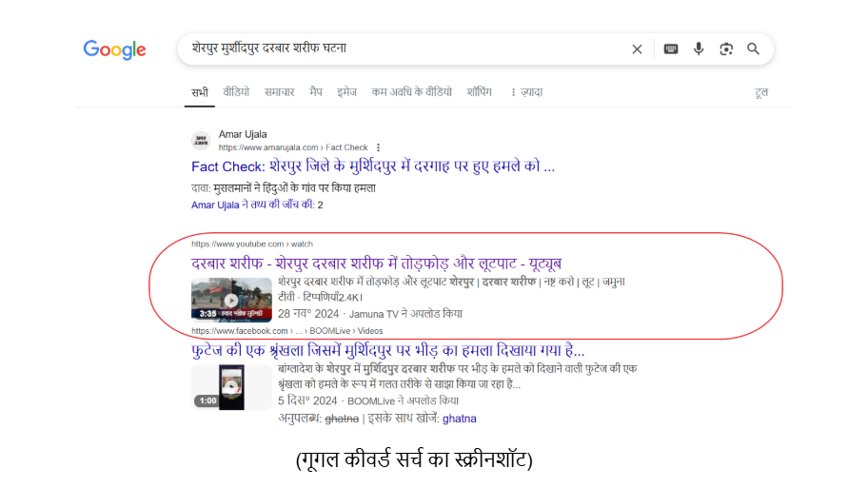
Task: Open the on-screen keyboard input tool
Action: point(671,49)
